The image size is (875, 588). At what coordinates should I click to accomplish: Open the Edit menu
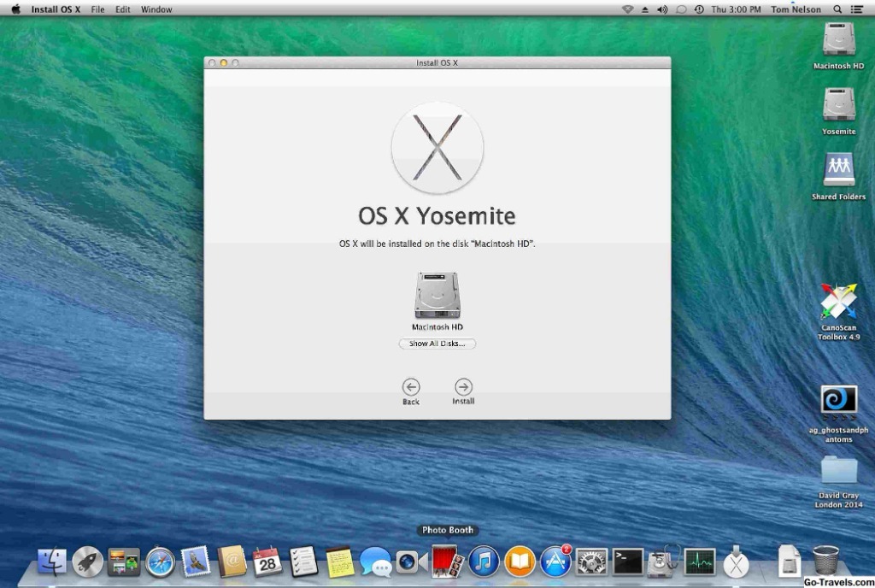123,9
